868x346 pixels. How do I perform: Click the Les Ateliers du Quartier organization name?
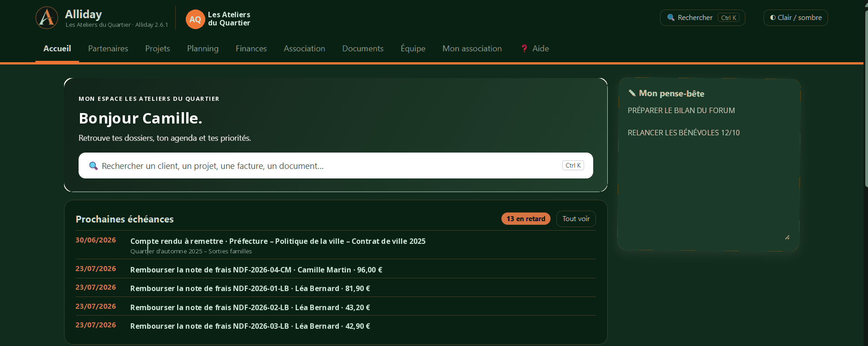[229, 19]
